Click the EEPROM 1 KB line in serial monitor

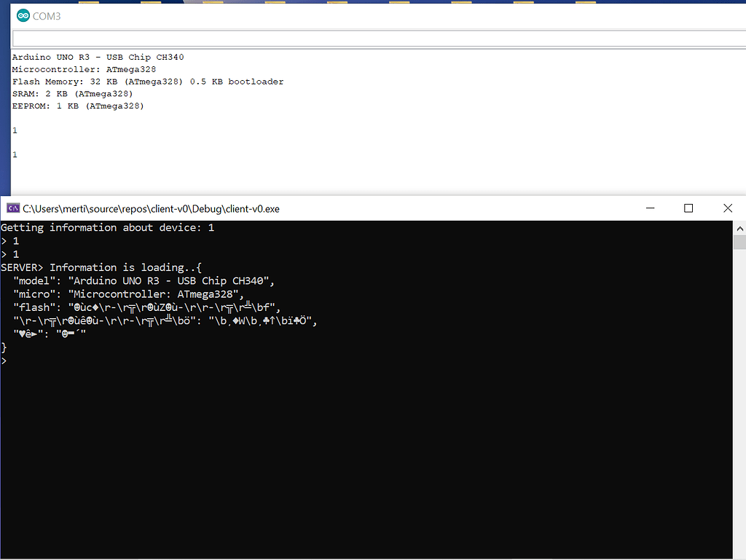coord(77,106)
